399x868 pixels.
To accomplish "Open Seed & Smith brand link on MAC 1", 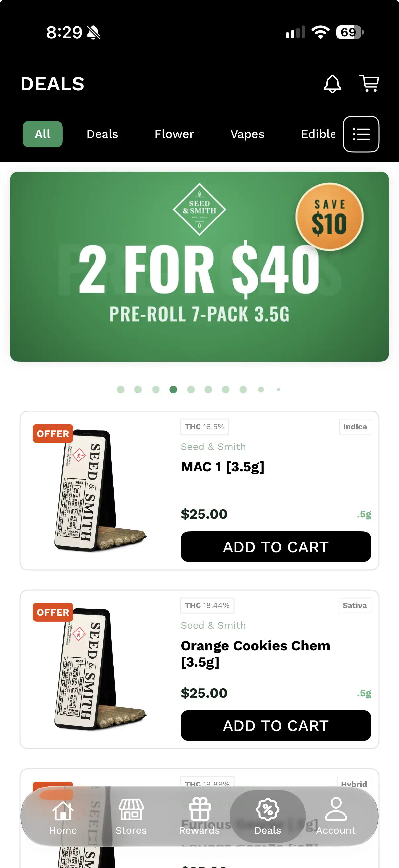I will [213, 447].
